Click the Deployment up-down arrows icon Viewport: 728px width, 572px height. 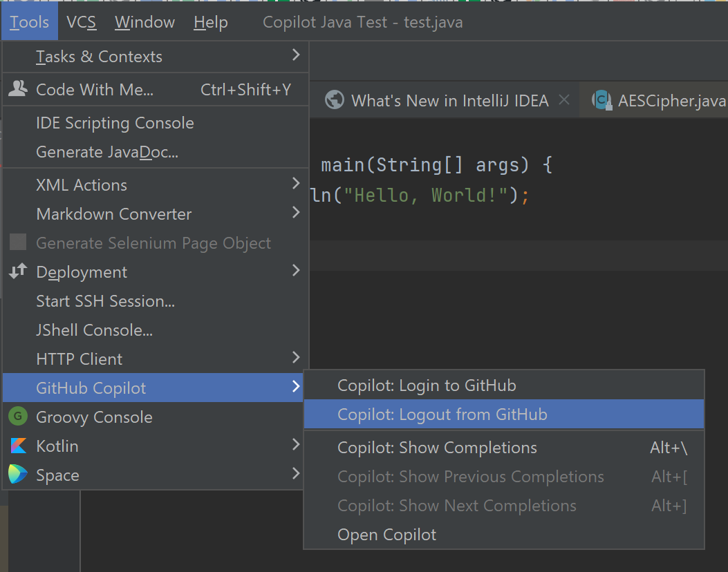click(x=18, y=271)
